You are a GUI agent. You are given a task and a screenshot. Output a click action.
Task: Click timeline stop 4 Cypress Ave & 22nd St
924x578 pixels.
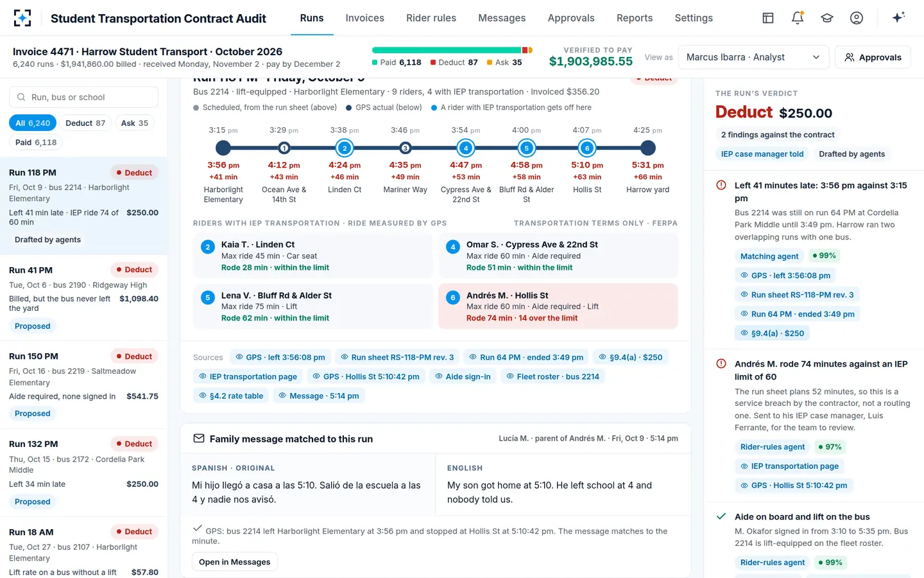[466, 148]
